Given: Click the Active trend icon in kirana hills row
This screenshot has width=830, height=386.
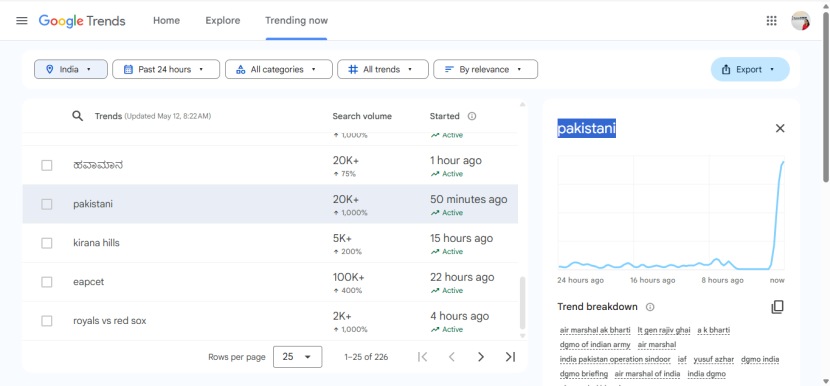Looking at the screenshot, I should (435, 252).
